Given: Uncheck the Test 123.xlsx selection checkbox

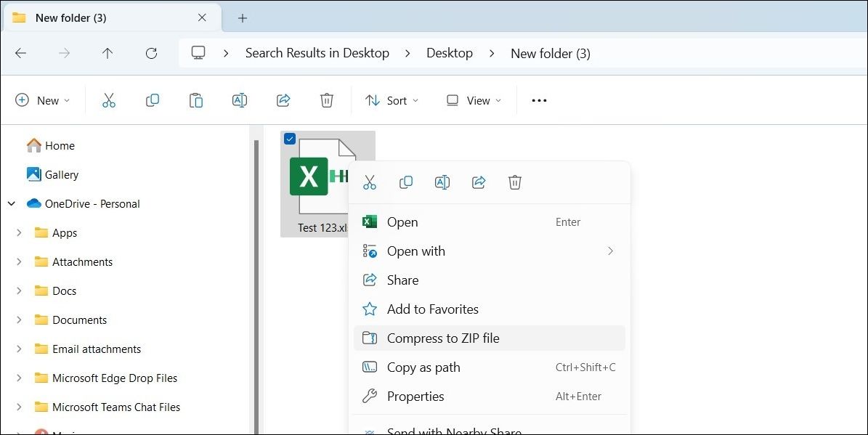Looking at the screenshot, I should point(291,138).
